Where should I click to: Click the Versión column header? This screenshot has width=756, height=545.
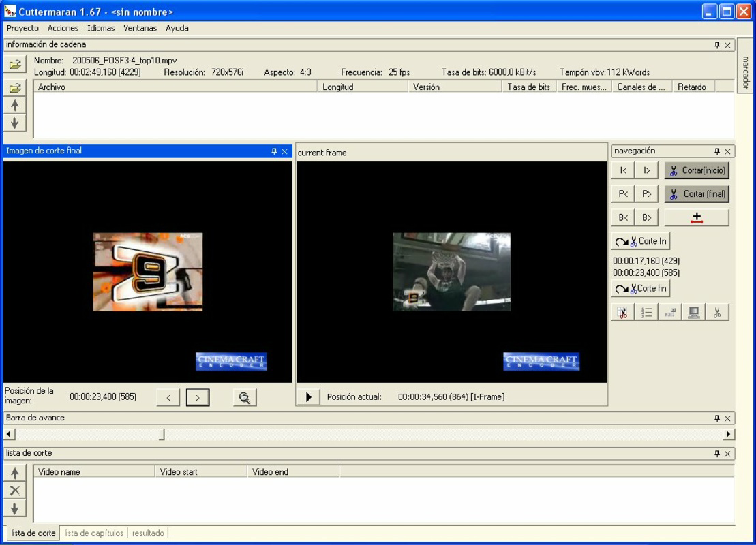coord(455,87)
